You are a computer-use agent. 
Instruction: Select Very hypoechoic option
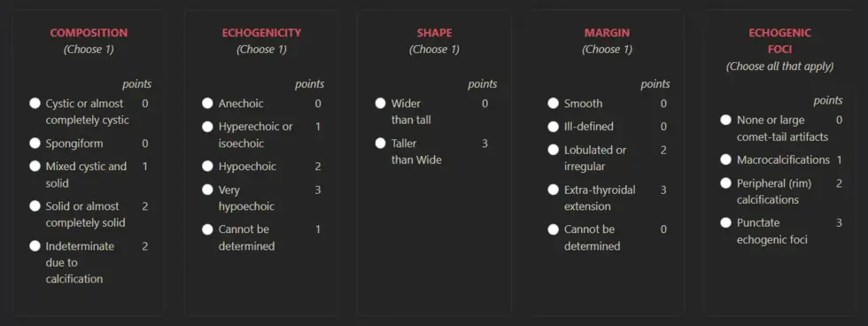[x=207, y=190]
